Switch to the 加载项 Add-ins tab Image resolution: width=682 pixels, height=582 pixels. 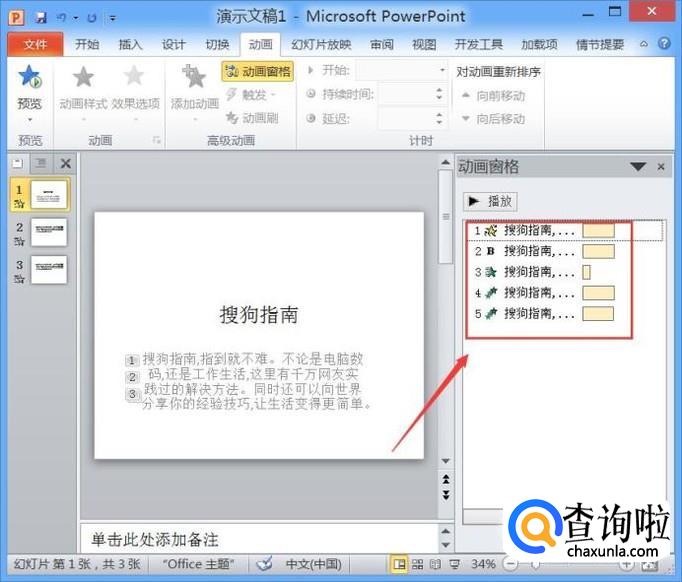tap(539, 44)
